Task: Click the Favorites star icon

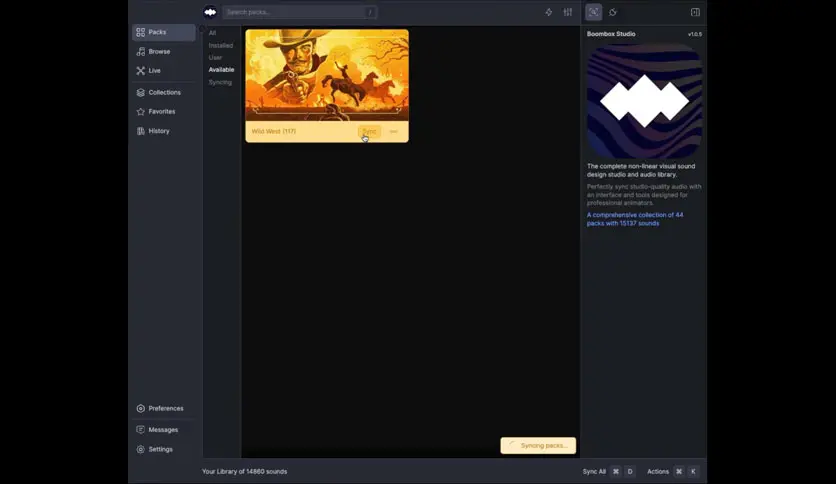Action: (x=141, y=111)
